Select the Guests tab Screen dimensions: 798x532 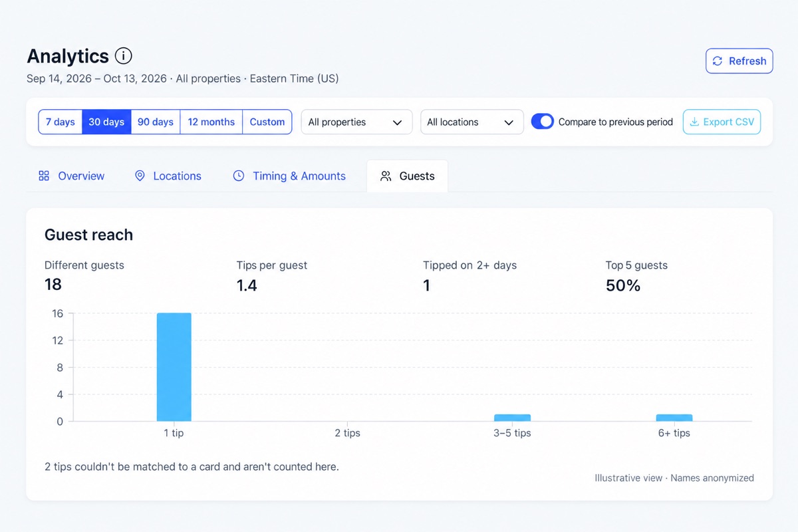click(x=407, y=176)
